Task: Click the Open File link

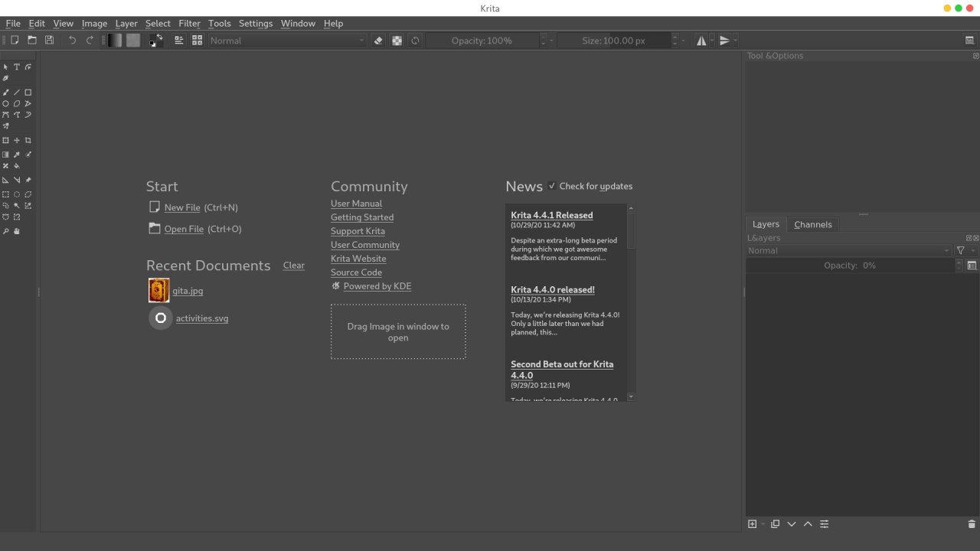Action: tap(184, 229)
